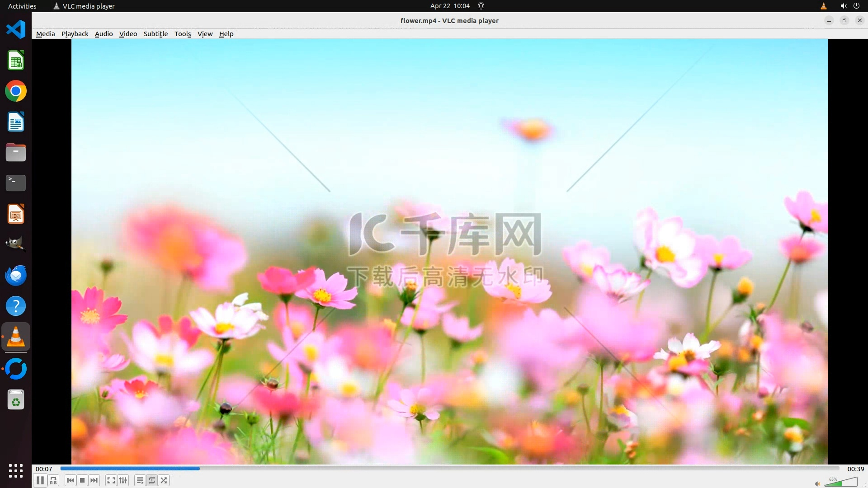Skip to next media track
The width and height of the screenshot is (868, 488).
tap(94, 480)
